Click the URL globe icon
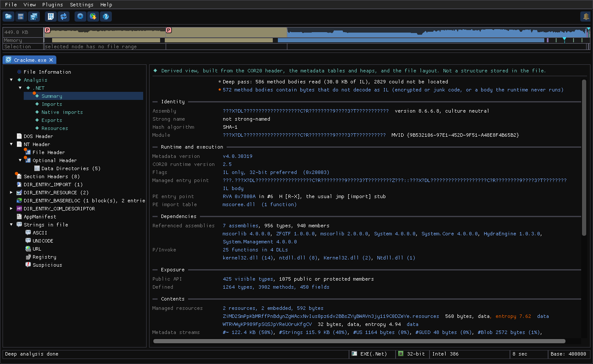Viewport: 593px width, 364px height. pos(28,249)
